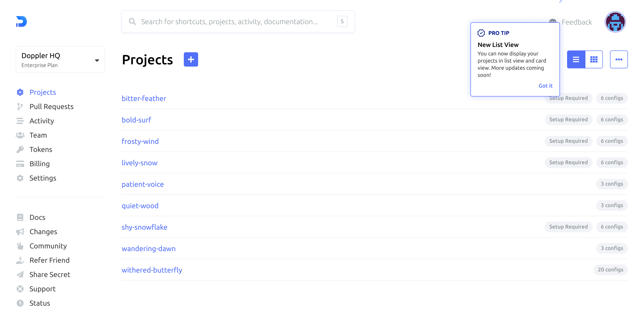644x336 pixels.
Task: Open the Activity menu entry
Action: 42,121
